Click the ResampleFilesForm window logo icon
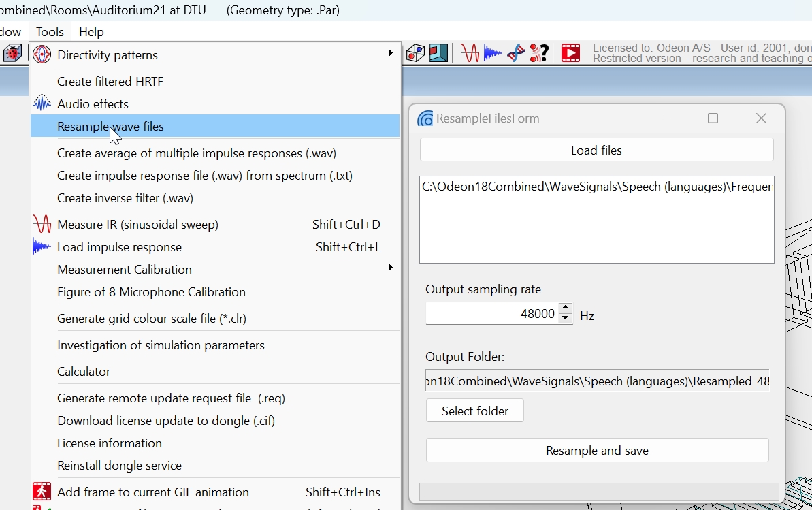The height and width of the screenshot is (510, 812). click(425, 118)
